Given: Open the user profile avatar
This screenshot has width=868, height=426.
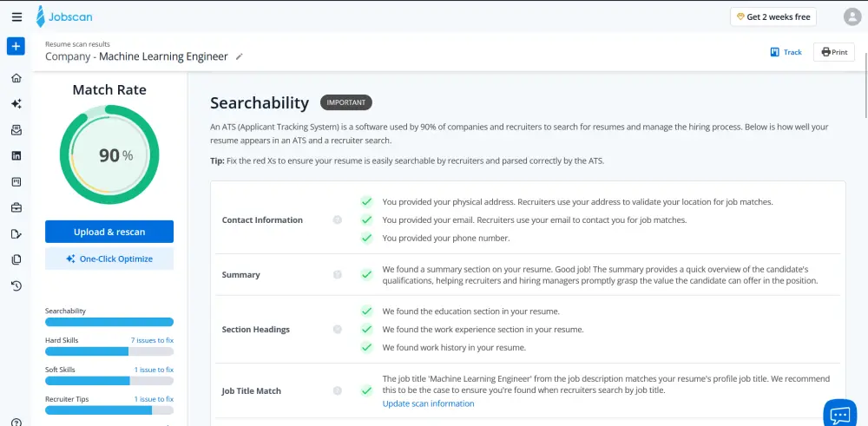Looking at the screenshot, I should 852,16.
